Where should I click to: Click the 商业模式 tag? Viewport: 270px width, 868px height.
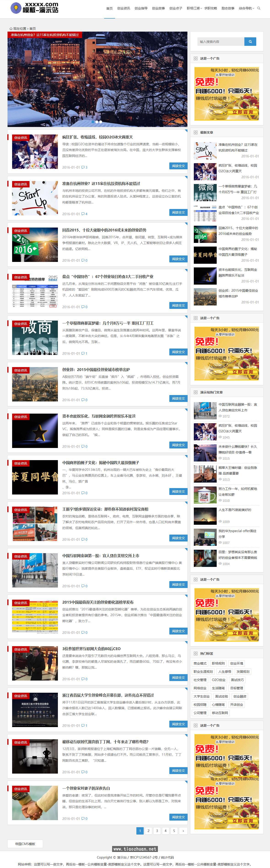[x=200, y=663]
